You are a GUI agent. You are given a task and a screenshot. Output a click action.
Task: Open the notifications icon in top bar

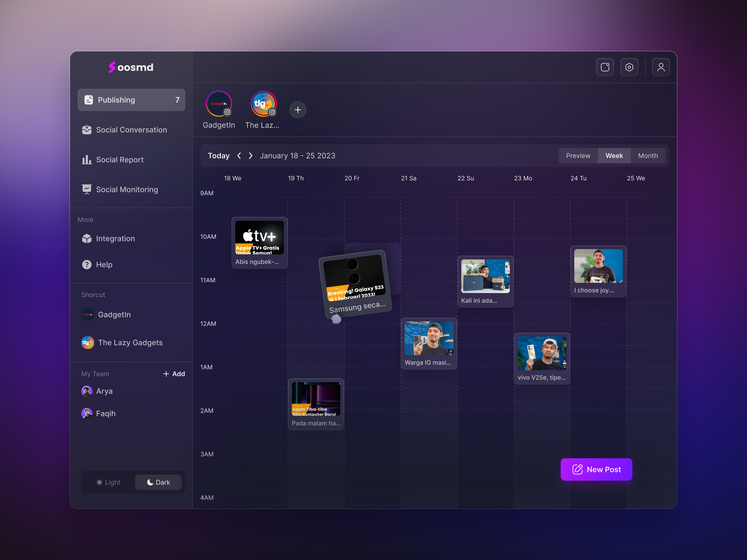click(605, 67)
